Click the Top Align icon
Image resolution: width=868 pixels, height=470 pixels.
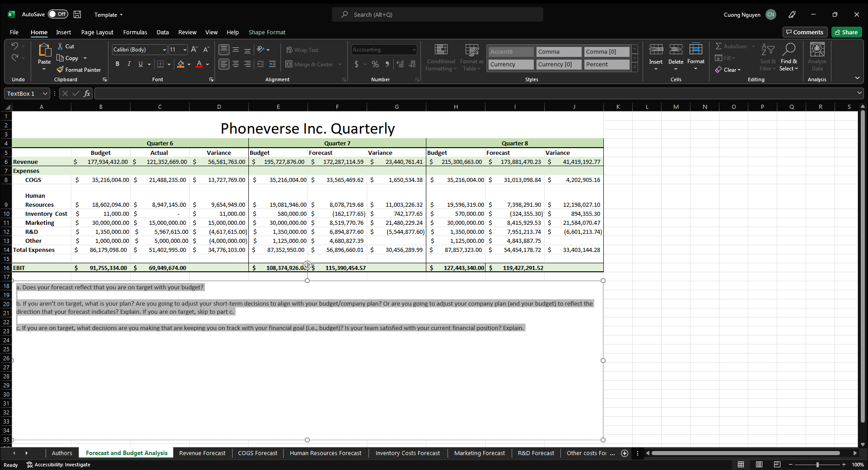pyautogui.click(x=224, y=50)
